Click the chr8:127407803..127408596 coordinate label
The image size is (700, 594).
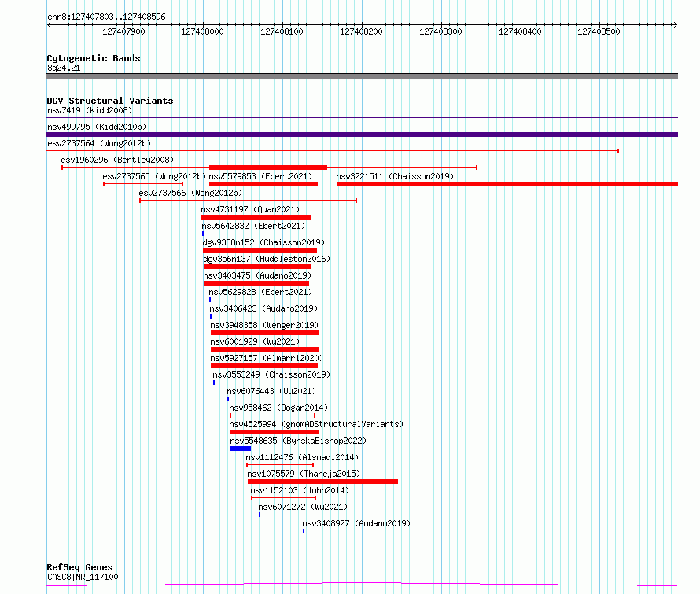pos(106,17)
